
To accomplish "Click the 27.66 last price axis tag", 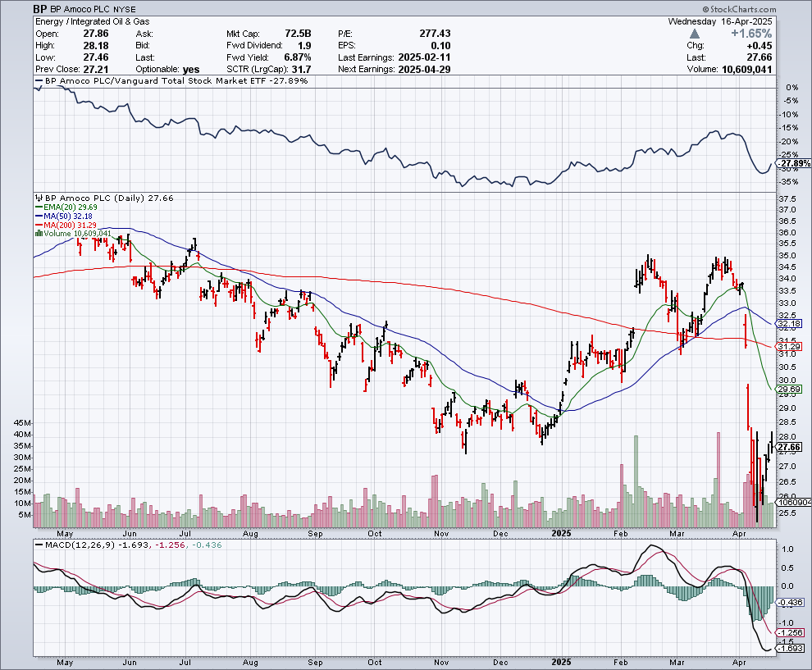I will 789,448.
